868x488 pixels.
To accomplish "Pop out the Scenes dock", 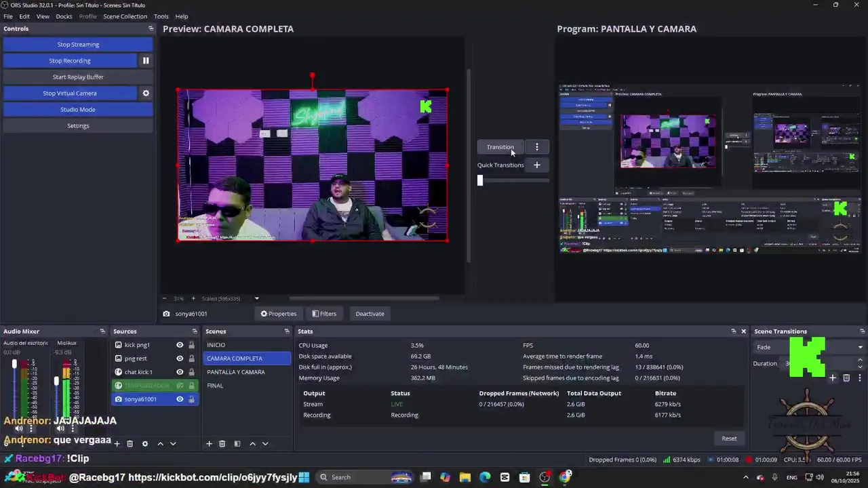I will pyautogui.click(x=287, y=331).
